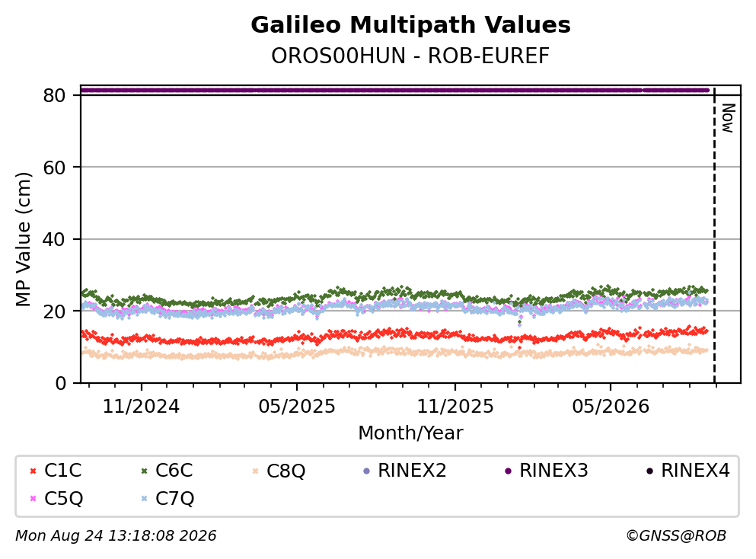Click the RINEX3 purple legend dot
Viewport: 756px width, 559px height.
point(508,471)
